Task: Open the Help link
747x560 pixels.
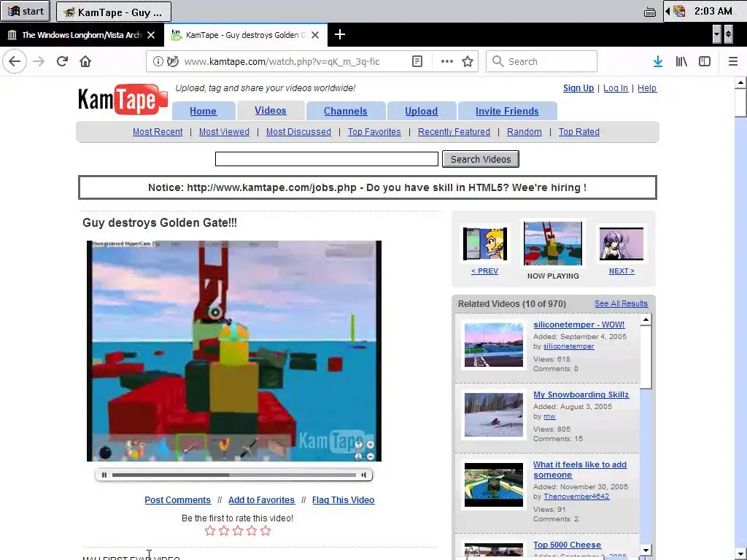Action: tap(647, 88)
